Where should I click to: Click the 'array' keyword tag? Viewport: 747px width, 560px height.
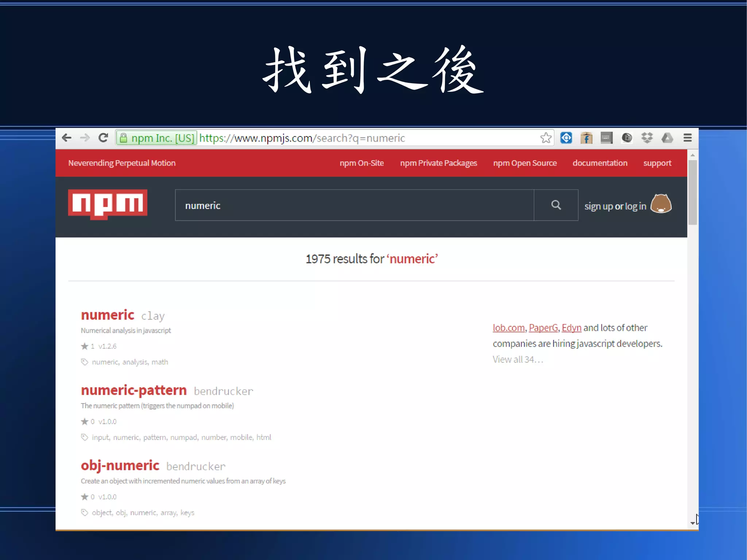(x=168, y=513)
